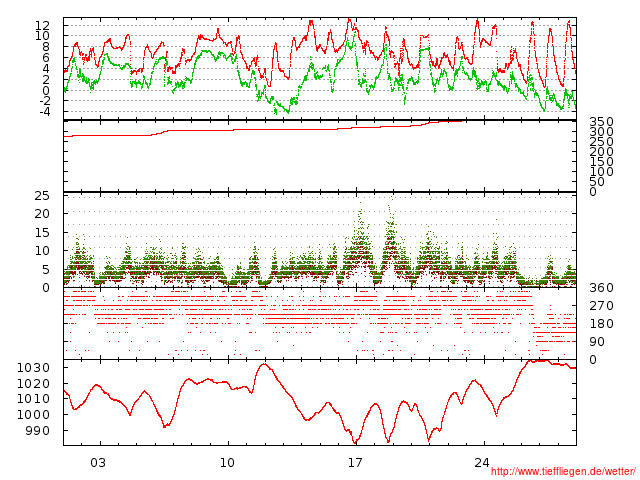This screenshot has height=480, width=640.
Task: Select the 8 temperature axis label
Action: 46,47
